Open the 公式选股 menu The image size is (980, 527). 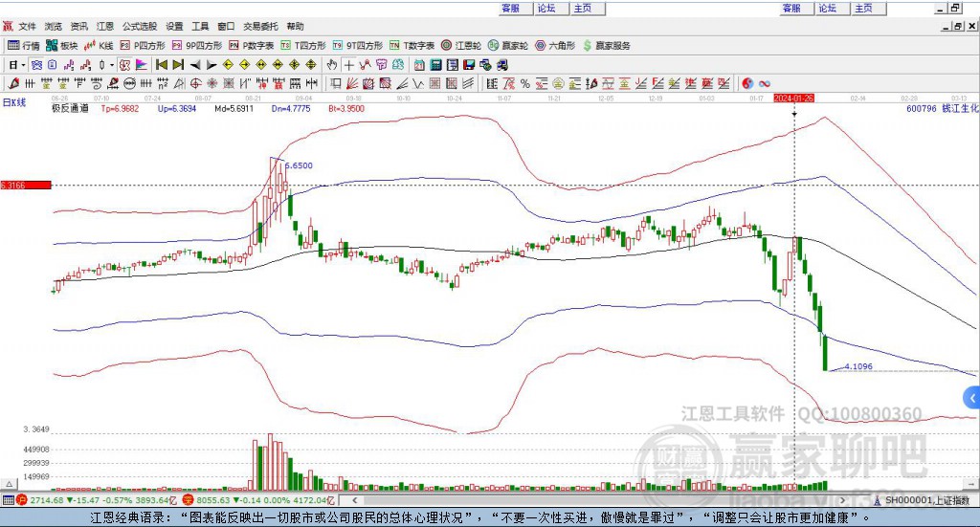pos(140,26)
